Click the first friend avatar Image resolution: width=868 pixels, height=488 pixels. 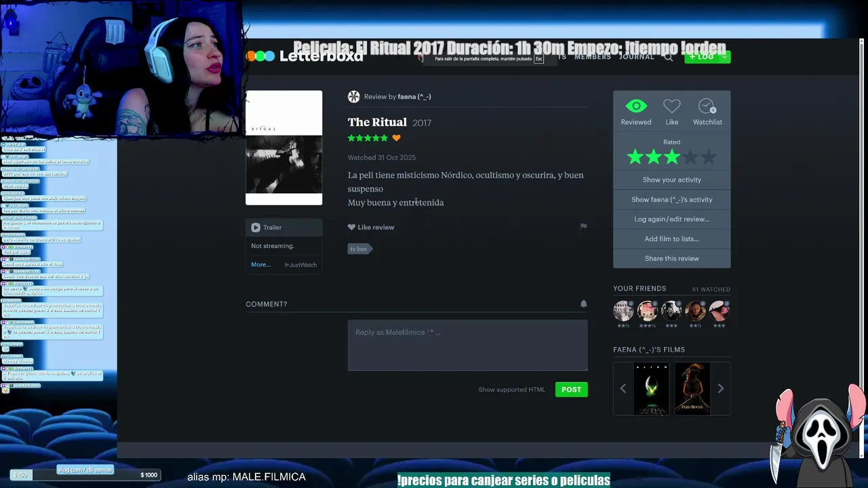click(623, 311)
